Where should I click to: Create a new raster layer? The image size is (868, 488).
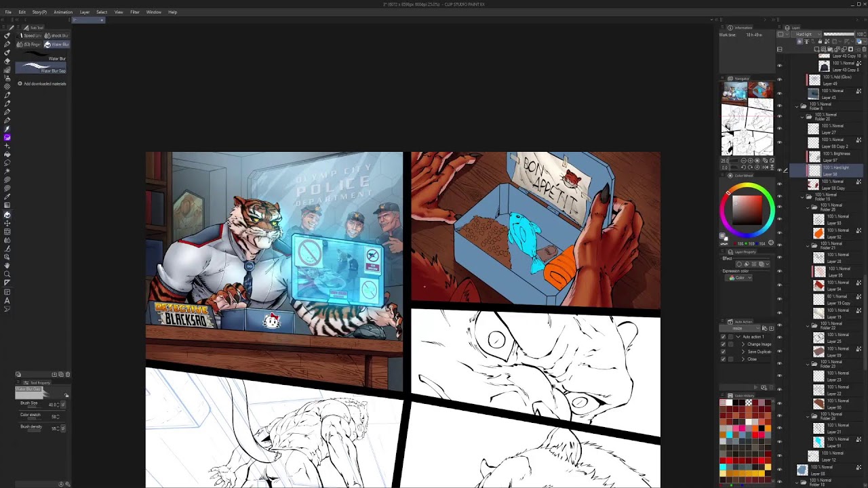click(818, 49)
